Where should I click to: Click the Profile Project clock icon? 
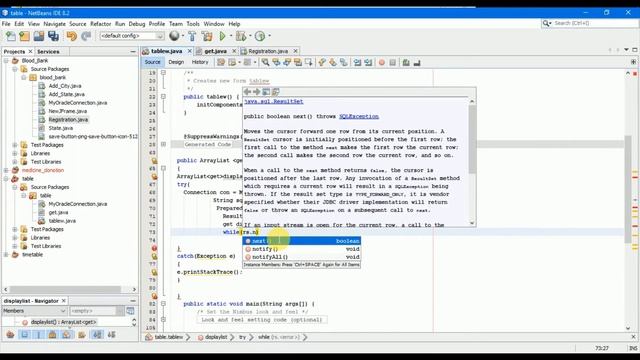click(260, 36)
